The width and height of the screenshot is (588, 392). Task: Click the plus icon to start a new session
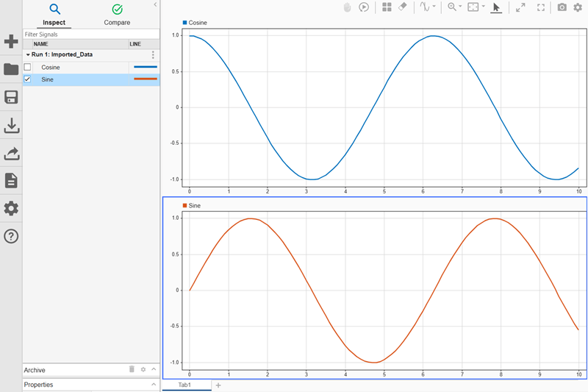click(x=11, y=41)
